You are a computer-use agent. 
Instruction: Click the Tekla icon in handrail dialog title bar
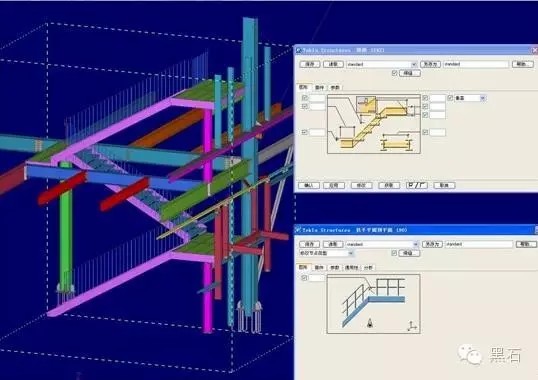(298, 229)
